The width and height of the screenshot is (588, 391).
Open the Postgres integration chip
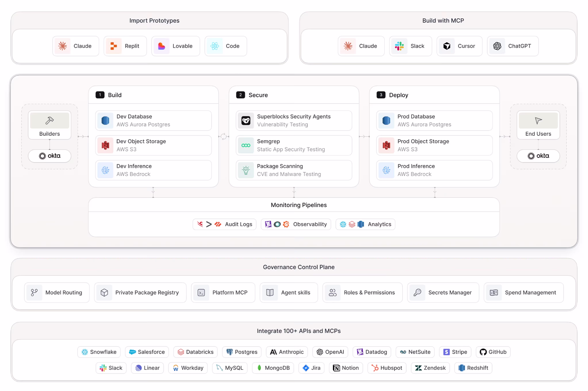(x=242, y=352)
